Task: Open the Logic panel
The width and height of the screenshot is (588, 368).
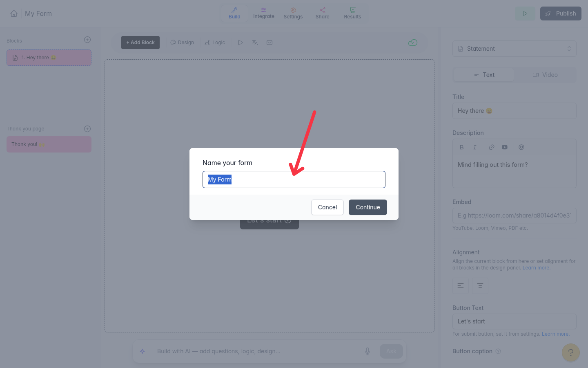Action: pyautogui.click(x=215, y=43)
